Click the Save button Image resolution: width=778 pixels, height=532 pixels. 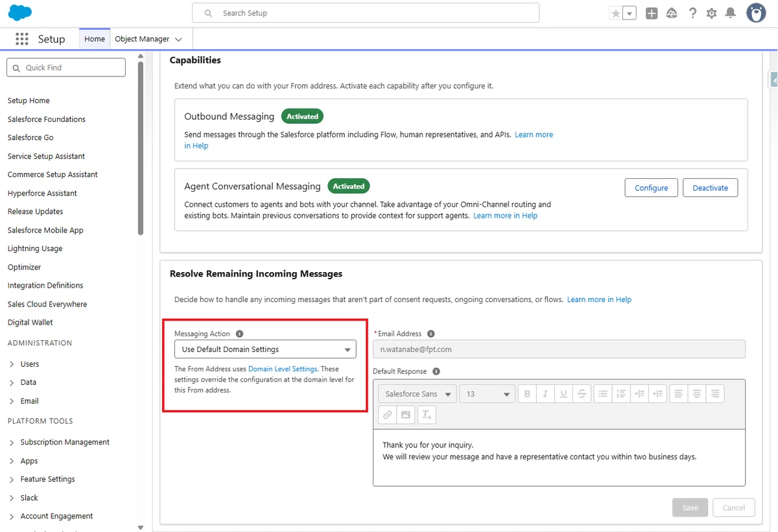tap(690, 507)
